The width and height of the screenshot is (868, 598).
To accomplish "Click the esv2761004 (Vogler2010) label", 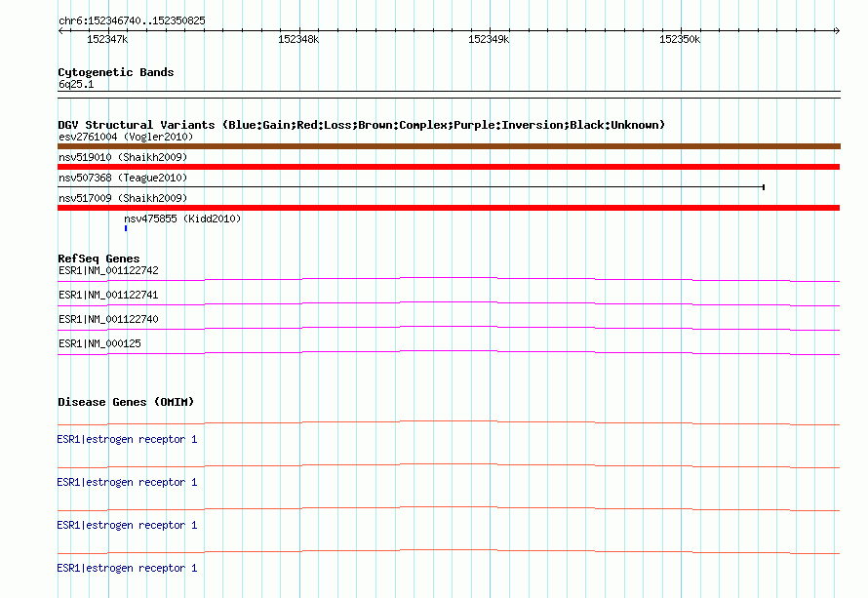I will coord(126,137).
